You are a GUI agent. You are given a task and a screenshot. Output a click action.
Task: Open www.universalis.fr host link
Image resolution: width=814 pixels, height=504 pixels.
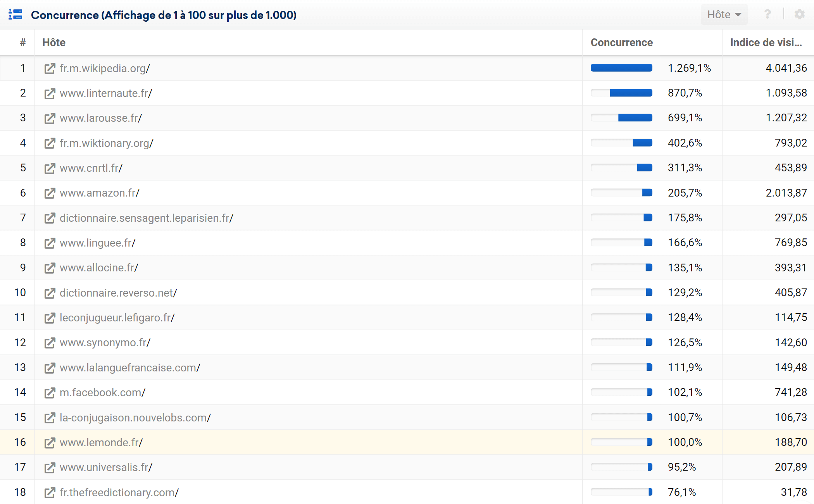point(106,468)
